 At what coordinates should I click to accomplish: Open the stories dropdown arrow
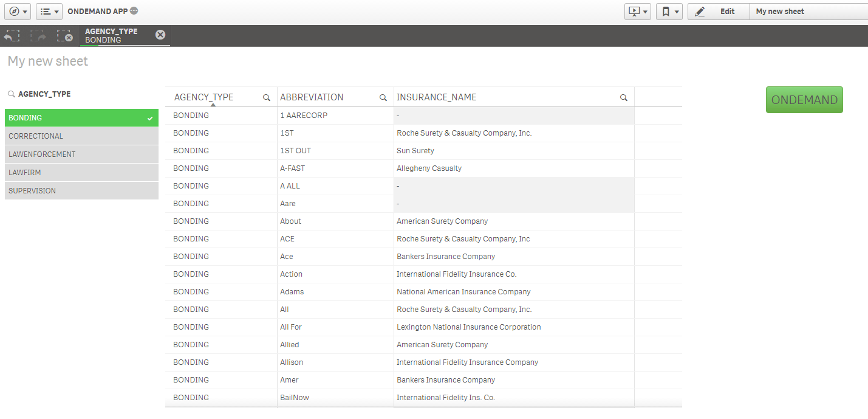(x=644, y=11)
